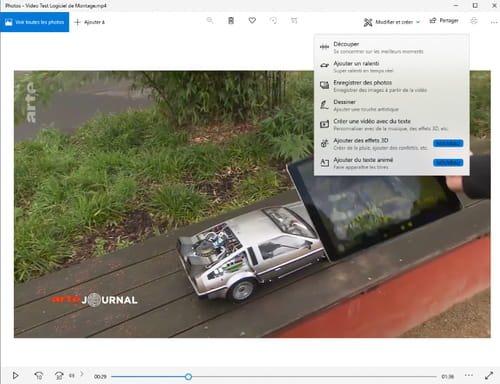Select Ajouter des effets 3D entry

pos(392,144)
